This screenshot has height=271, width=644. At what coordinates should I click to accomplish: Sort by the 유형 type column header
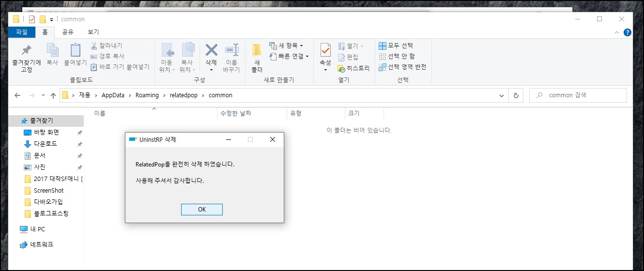tap(316, 113)
